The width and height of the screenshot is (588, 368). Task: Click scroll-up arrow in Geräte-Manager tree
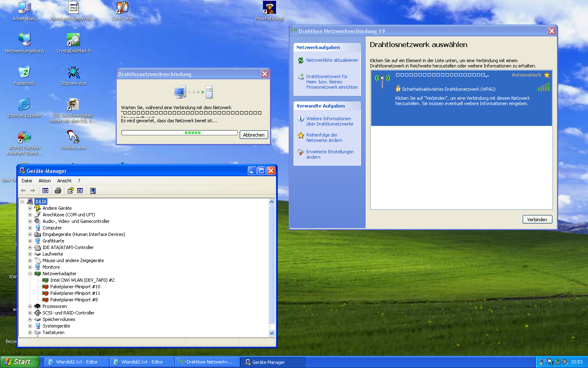click(272, 202)
